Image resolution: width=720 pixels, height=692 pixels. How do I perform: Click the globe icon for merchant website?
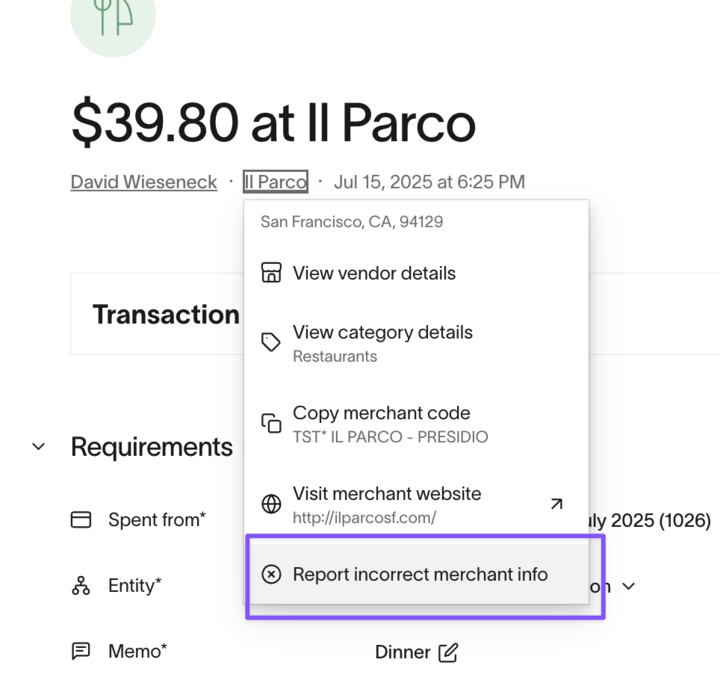[x=271, y=504]
